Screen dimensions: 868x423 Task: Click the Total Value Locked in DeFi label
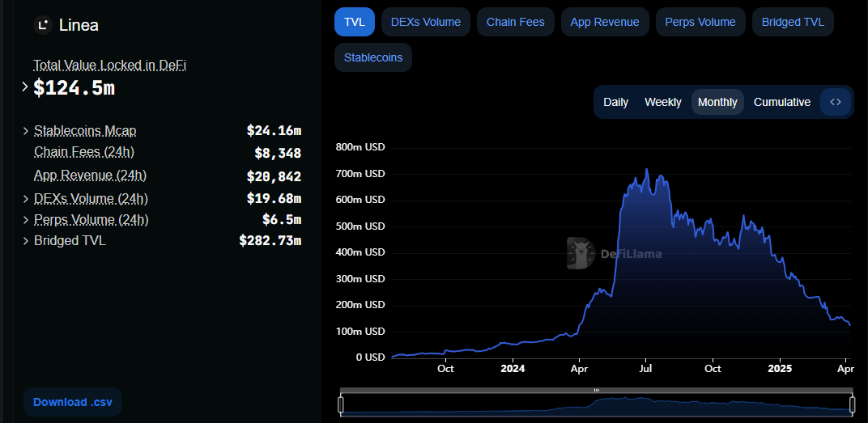(109, 66)
